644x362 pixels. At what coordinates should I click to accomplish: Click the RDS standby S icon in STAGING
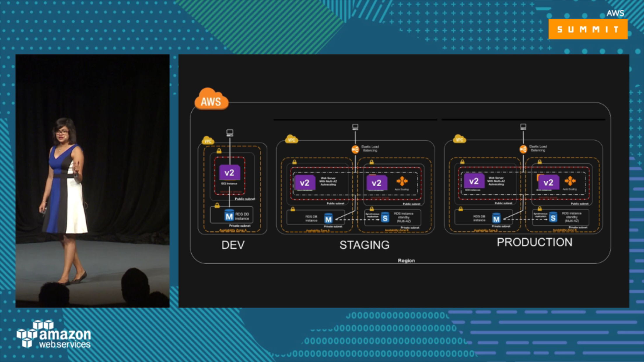click(x=385, y=217)
